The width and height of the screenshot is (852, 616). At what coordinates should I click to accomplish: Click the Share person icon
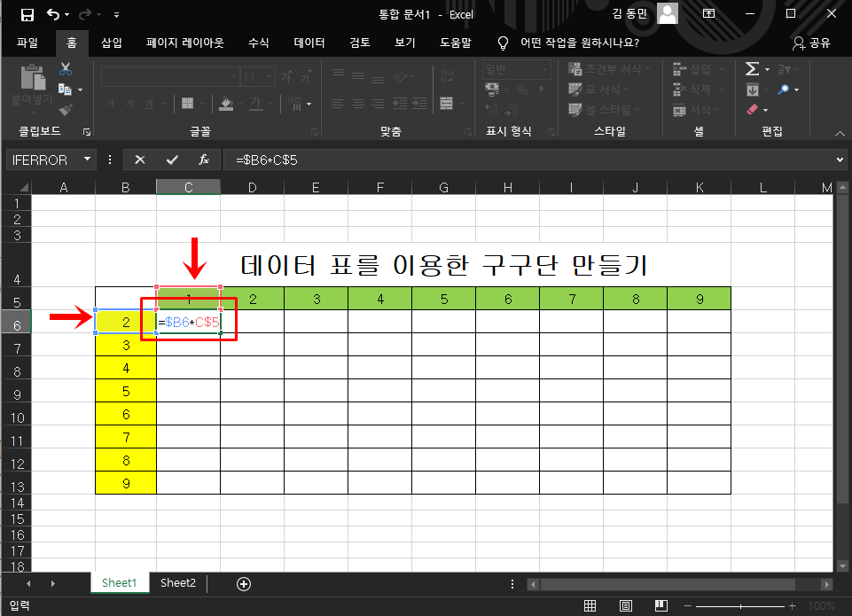(x=798, y=43)
